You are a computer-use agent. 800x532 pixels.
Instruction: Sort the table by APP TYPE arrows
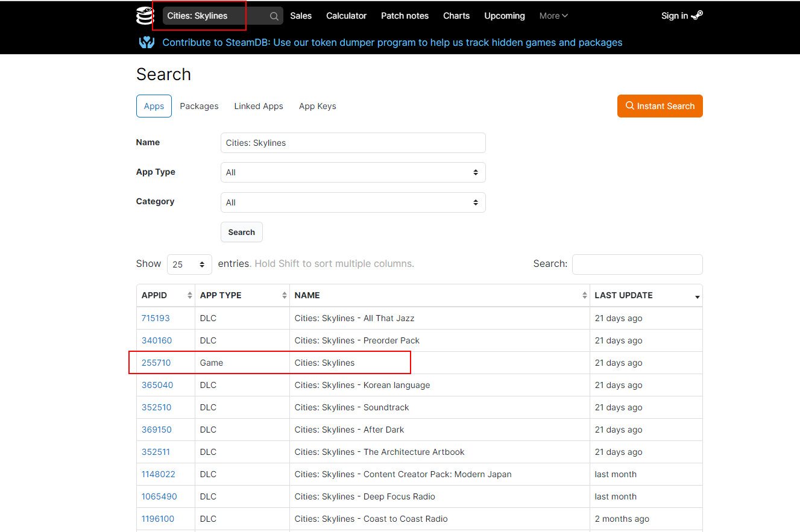pyautogui.click(x=285, y=295)
